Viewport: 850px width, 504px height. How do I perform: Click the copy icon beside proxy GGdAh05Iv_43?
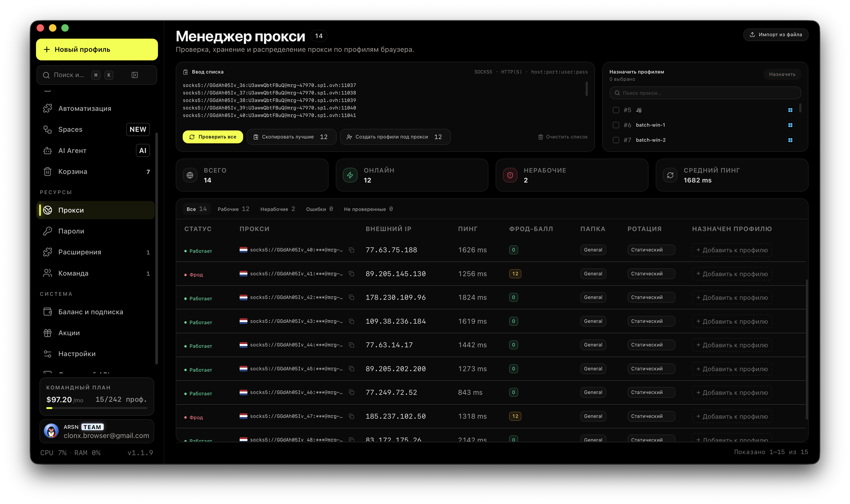point(351,321)
